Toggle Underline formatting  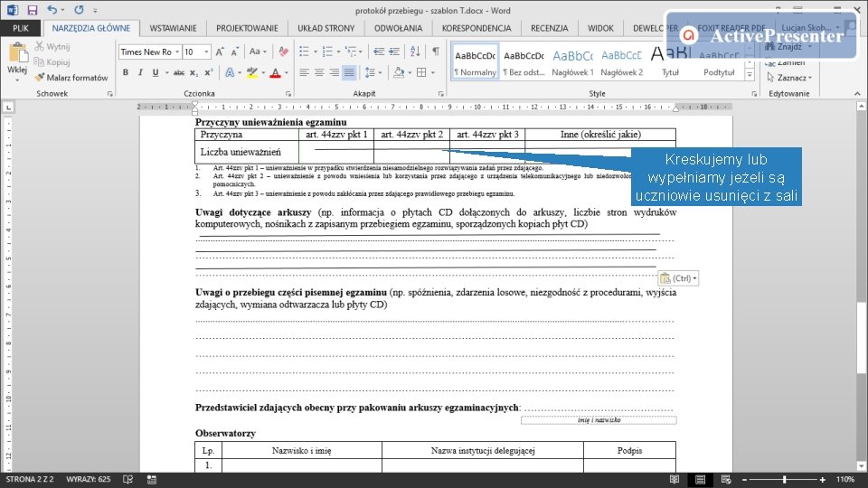coord(156,72)
